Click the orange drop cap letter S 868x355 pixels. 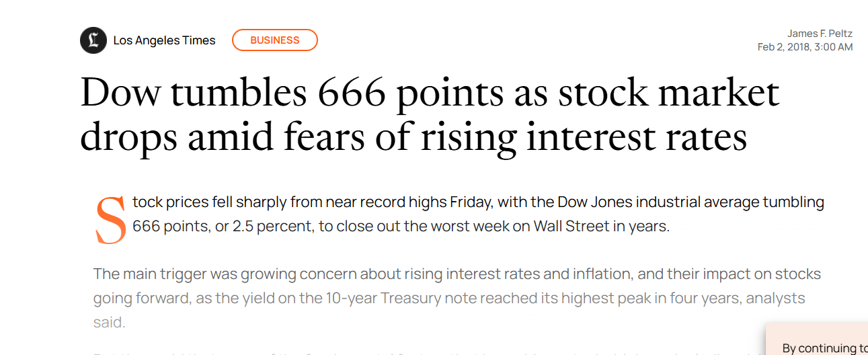[x=111, y=220]
